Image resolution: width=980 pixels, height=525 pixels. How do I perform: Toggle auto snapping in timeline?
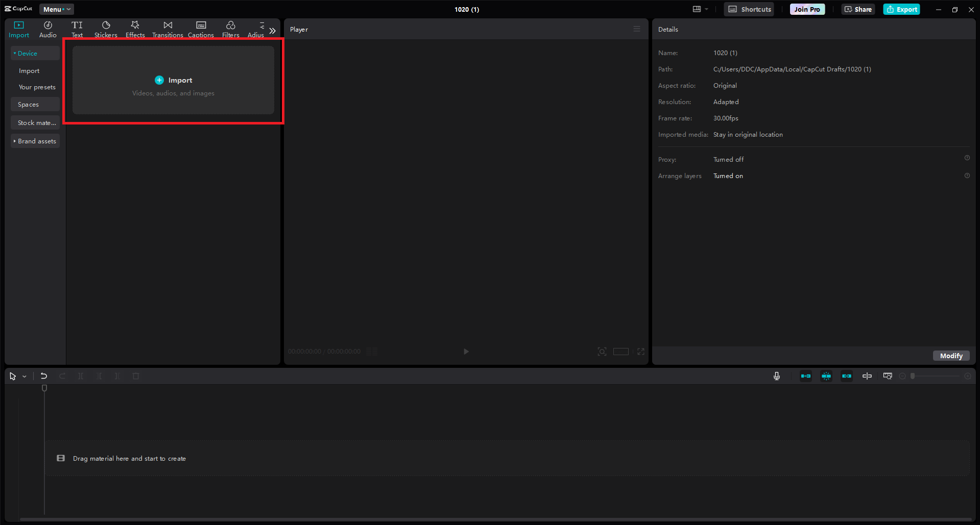pyautogui.click(x=826, y=376)
